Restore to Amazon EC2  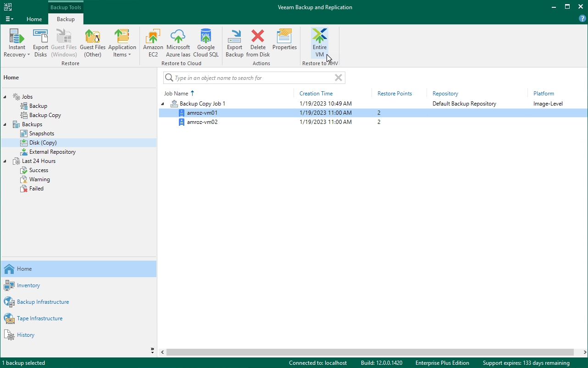[153, 43]
